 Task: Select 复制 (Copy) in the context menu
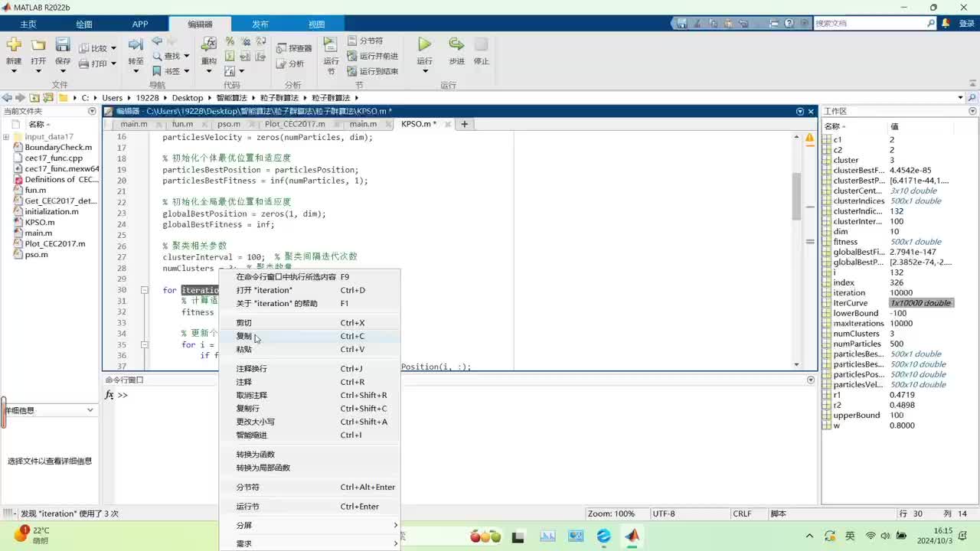coord(244,336)
